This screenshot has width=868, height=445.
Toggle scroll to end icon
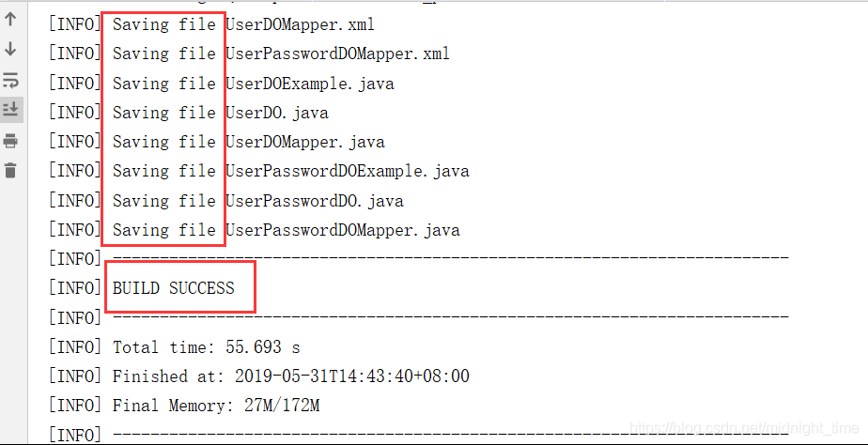tap(10, 109)
